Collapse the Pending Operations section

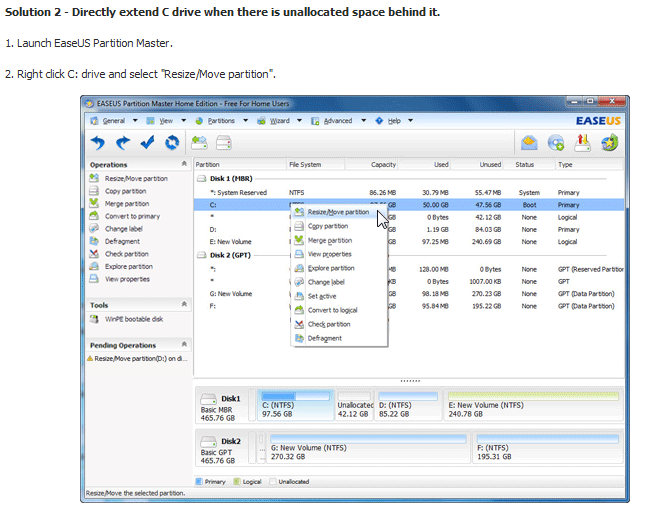pyautogui.click(x=184, y=344)
